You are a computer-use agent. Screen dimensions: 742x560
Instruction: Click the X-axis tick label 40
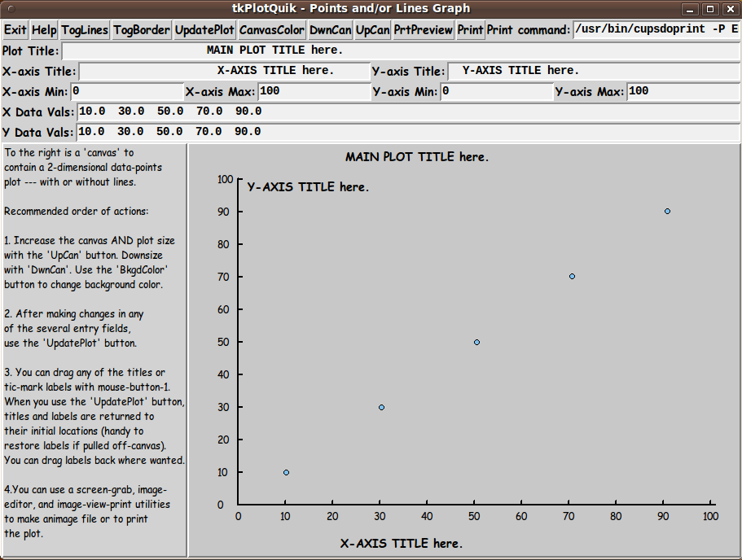[x=427, y=517]
